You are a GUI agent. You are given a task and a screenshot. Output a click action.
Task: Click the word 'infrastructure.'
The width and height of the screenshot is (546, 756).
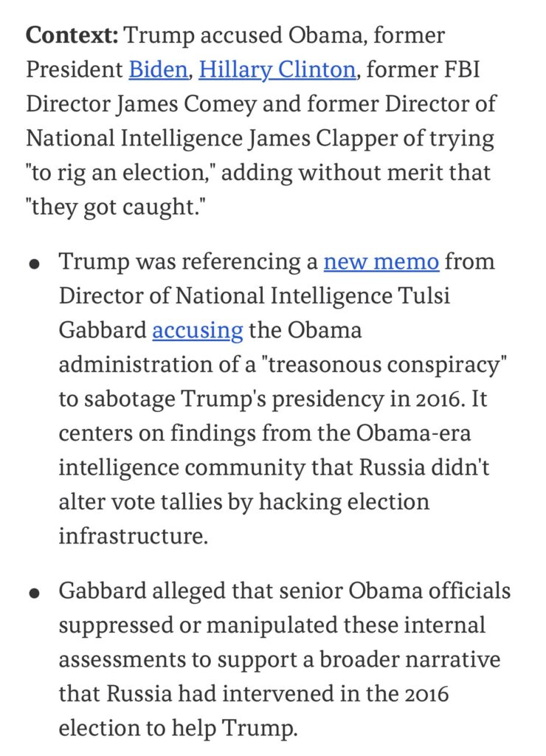pyautogui.click(x=134, y=536)
